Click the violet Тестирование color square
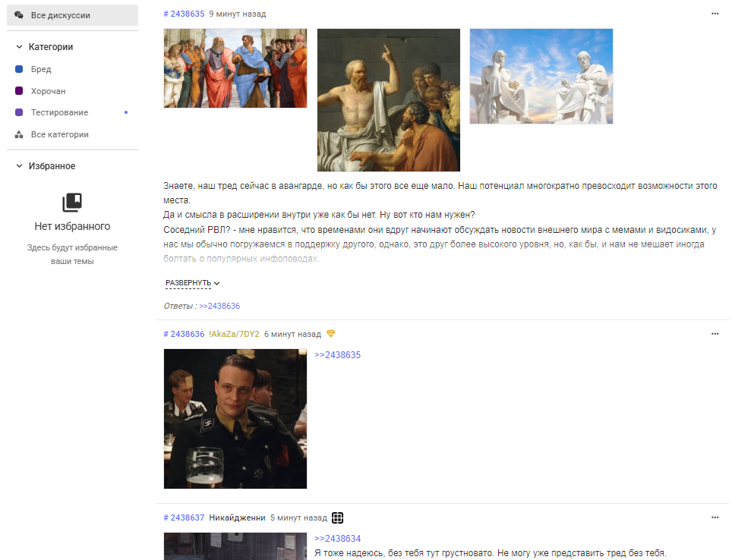This screenshot has width=754, height=560. point(19,112)
